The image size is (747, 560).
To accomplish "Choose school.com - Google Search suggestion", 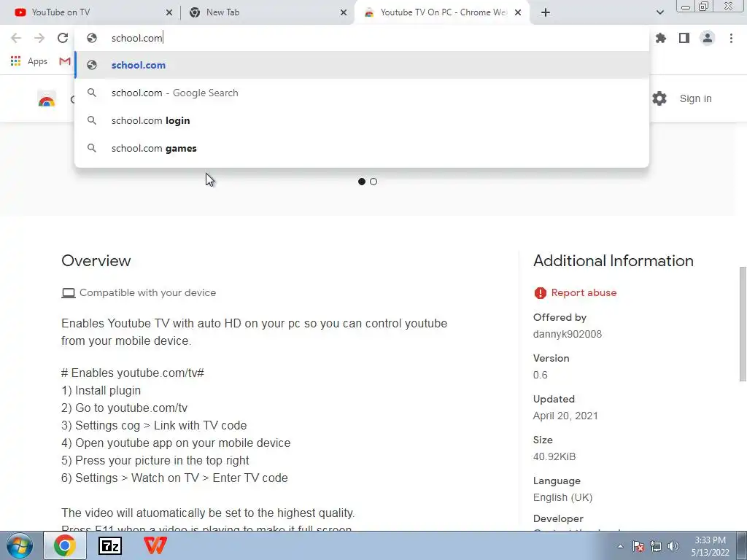I will point(362,93).
